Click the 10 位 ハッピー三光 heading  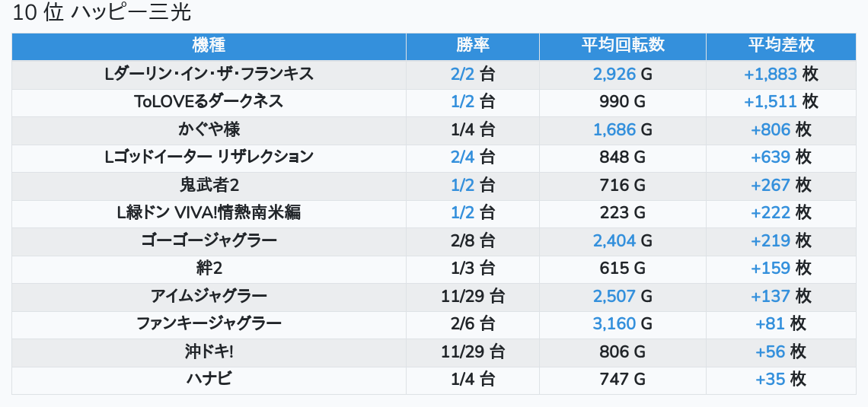[102, 13]
